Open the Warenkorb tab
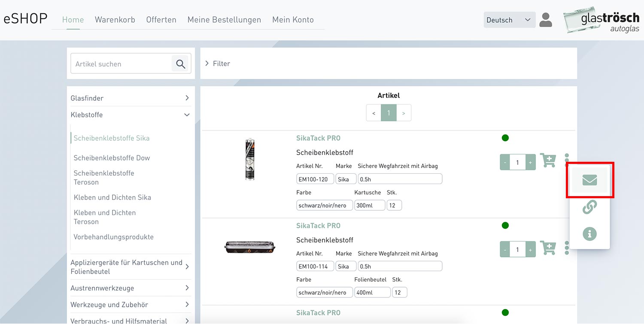 pos(115,20)
